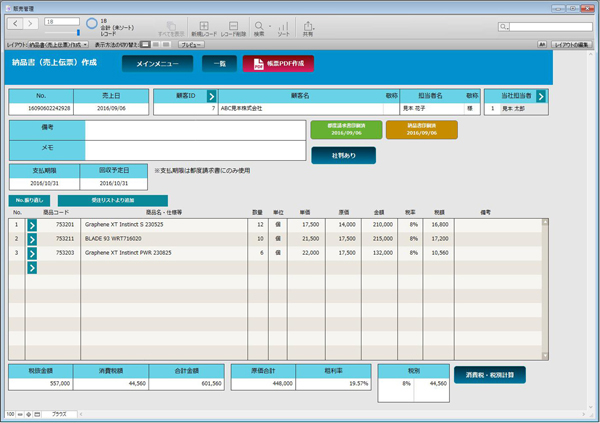
Task: Click the 担当者名 field 見本 花子
Action: tap(432, 109)
